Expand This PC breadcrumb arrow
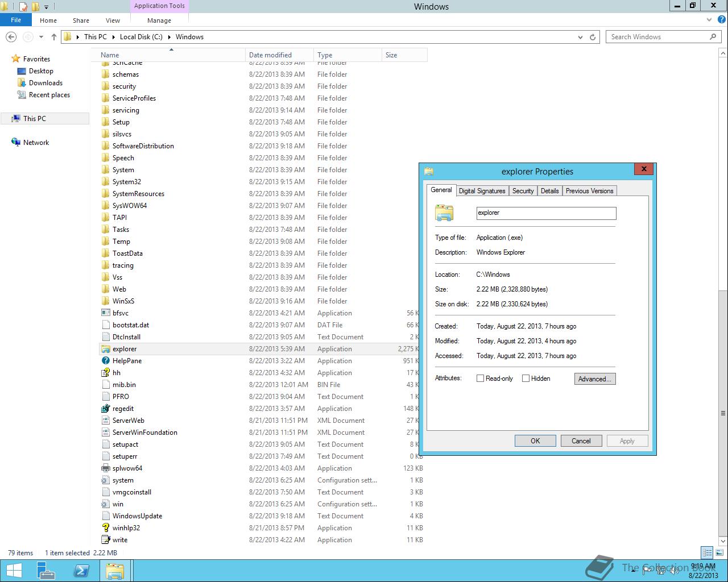Viewport: 728px width, 582px height. [x=113, y=37]
